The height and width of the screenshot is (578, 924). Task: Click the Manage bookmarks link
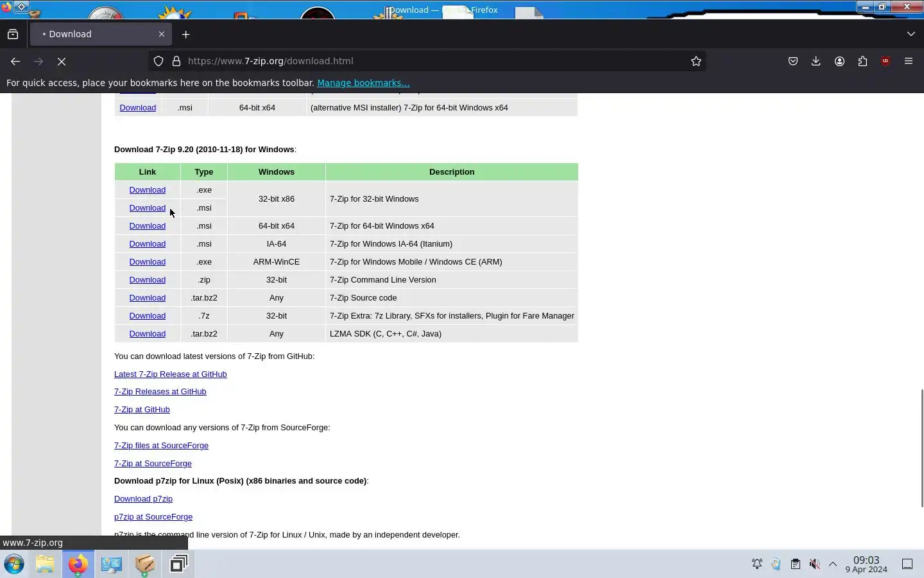click(x=363, y=83)
